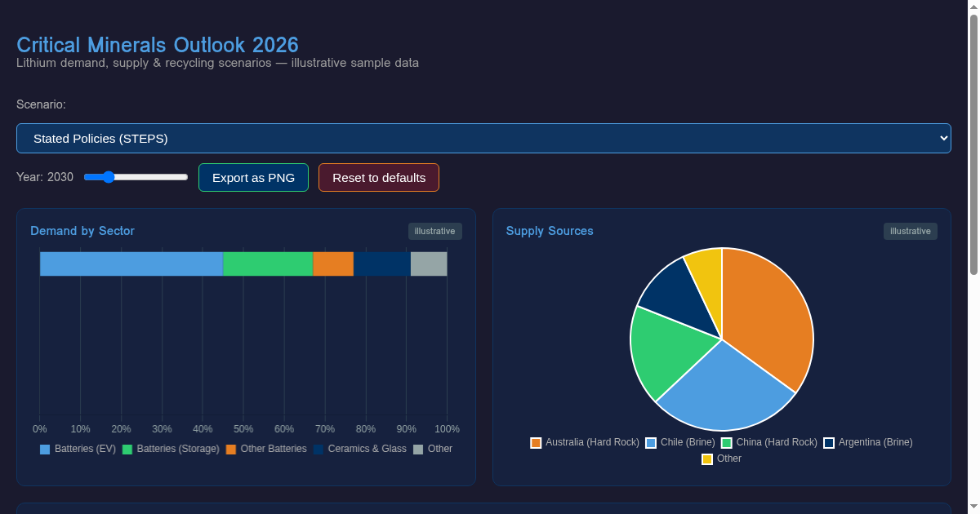Toggle Batteries (EV) legend item
The image size is (980, 514).
point(78,449)
